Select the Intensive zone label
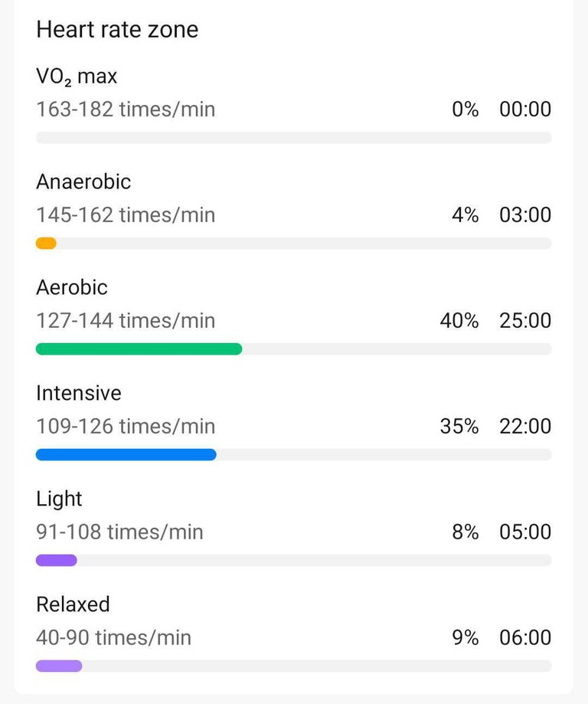The height and width of the screenshot is (704, 588). (79, 393)
